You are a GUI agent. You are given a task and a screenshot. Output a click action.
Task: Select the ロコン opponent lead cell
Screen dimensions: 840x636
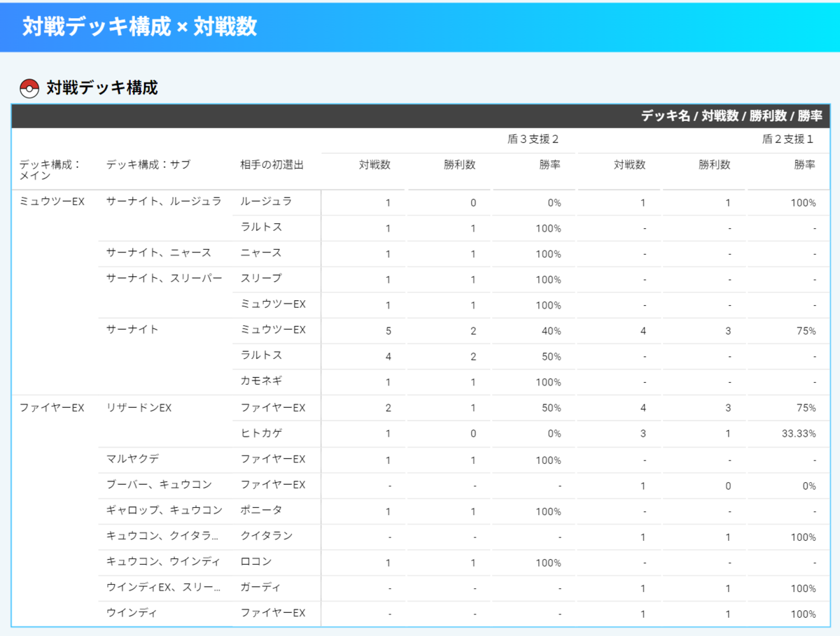coord(255,562)
